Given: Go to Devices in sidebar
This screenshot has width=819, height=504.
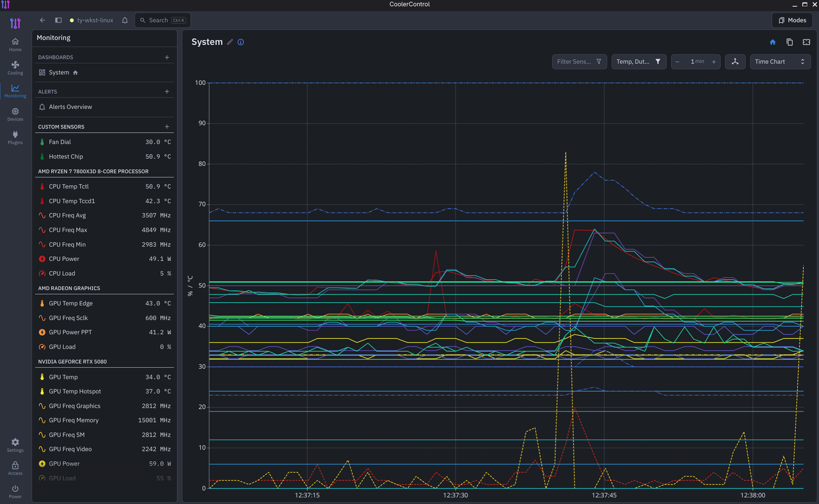Looking at the screenshot, I should click(x=15, y=114).
